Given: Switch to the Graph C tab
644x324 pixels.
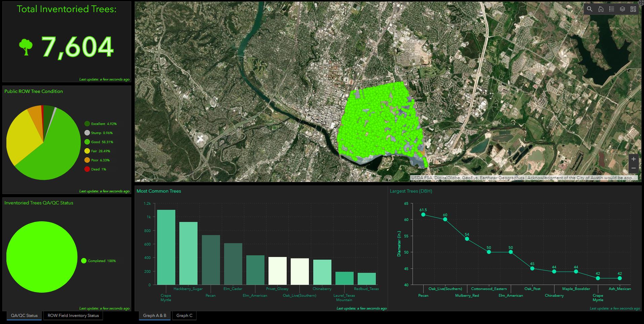Looking at the screenshot, I should (x=184, y=316).
